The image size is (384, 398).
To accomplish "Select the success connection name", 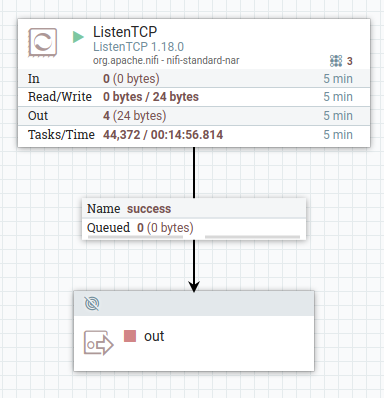I will pos(149,209).
